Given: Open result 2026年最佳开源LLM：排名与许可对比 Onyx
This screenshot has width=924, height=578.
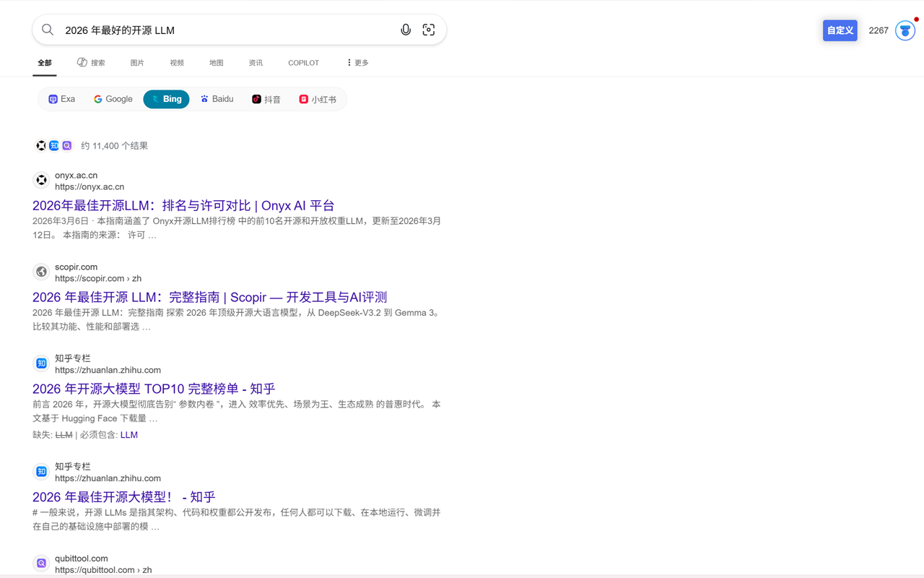Looking at the screenshot, I should pyautogui.click(x=183, y=205).
